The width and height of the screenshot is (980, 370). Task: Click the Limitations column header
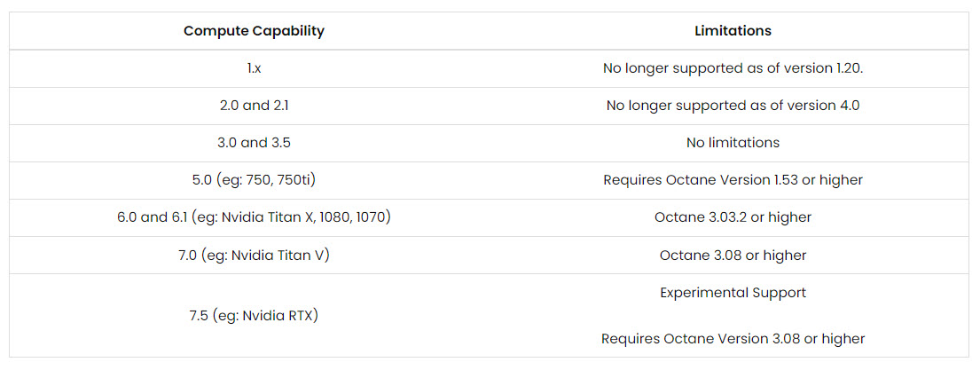pos(733,31)
